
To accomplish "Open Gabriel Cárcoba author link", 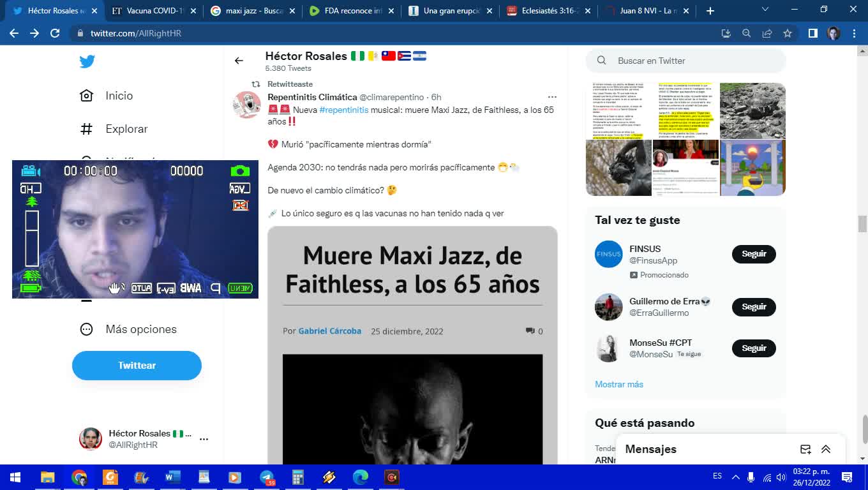I will point(330,331).
